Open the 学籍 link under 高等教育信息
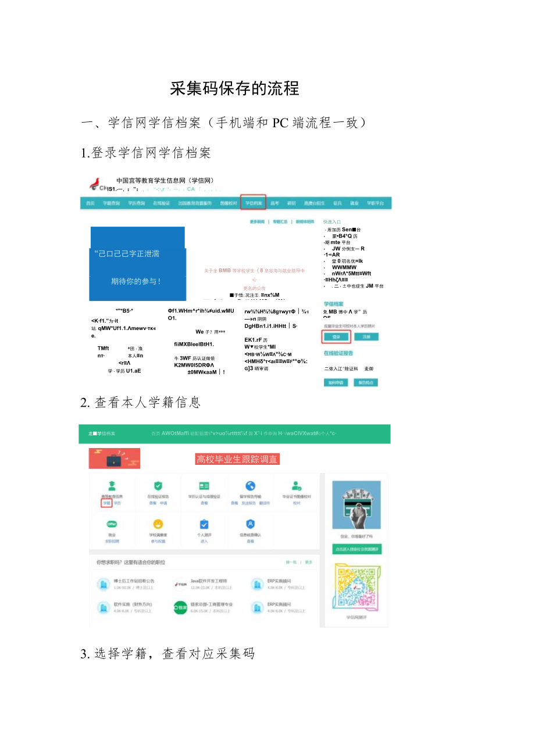This screenshot has width=535, height=756. (108, 503)
